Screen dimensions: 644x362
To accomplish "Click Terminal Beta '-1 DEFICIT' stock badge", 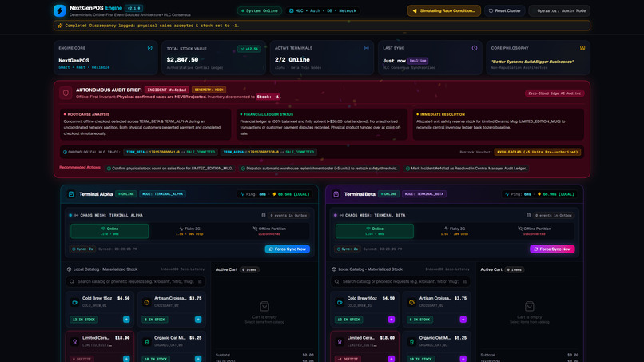I will click(348, 359).
